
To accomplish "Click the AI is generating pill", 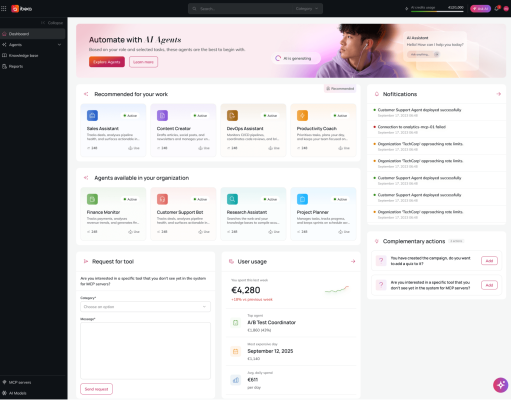I will click(x=296, y=58).
